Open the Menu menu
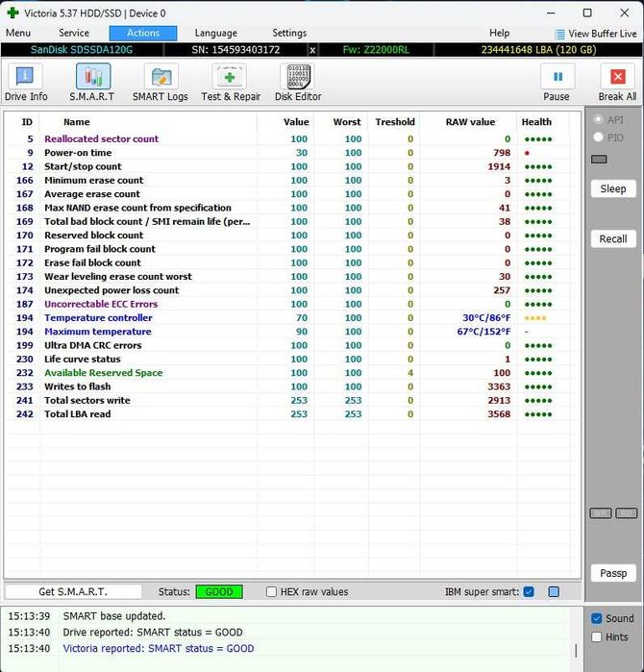 click(18, 33)
